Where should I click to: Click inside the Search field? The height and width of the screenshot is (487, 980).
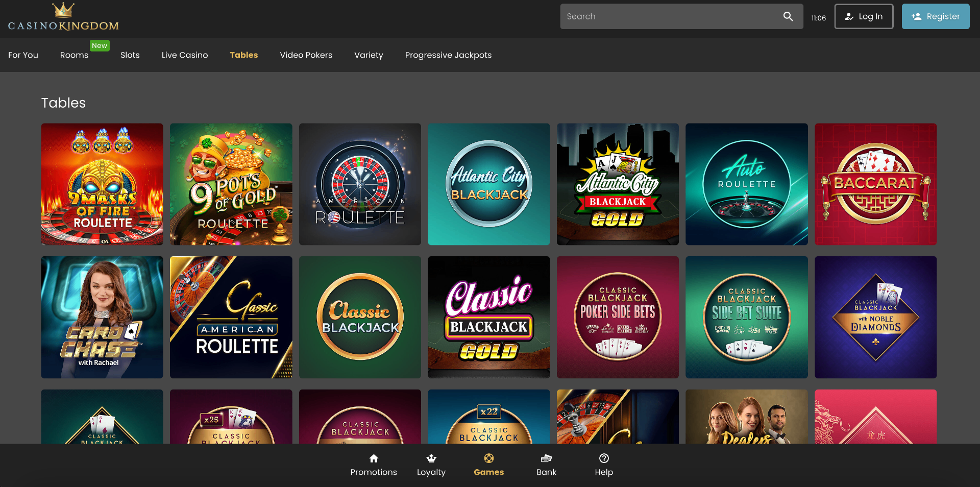point(664,16)
